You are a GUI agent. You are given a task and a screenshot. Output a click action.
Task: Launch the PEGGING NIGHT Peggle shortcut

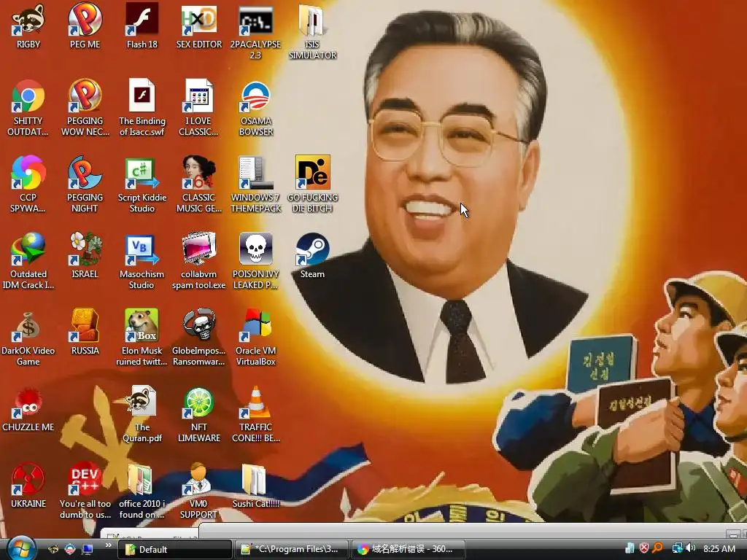85,184
